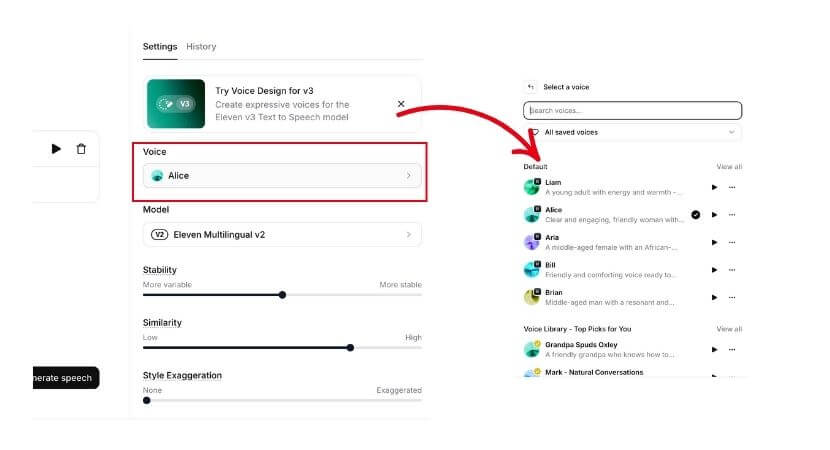830x450 pixels.
Task: Preview the Brian voice
Action: [714, 298]
